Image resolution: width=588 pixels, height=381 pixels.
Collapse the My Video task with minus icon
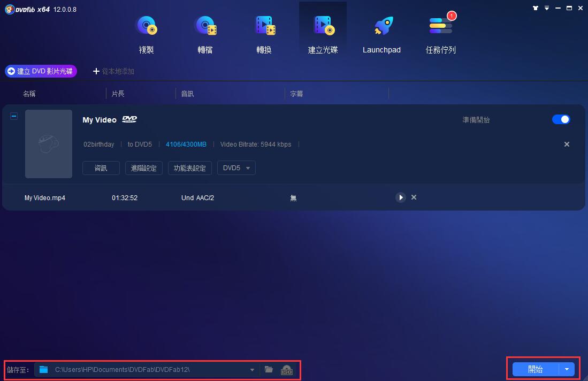pos(14,116)
